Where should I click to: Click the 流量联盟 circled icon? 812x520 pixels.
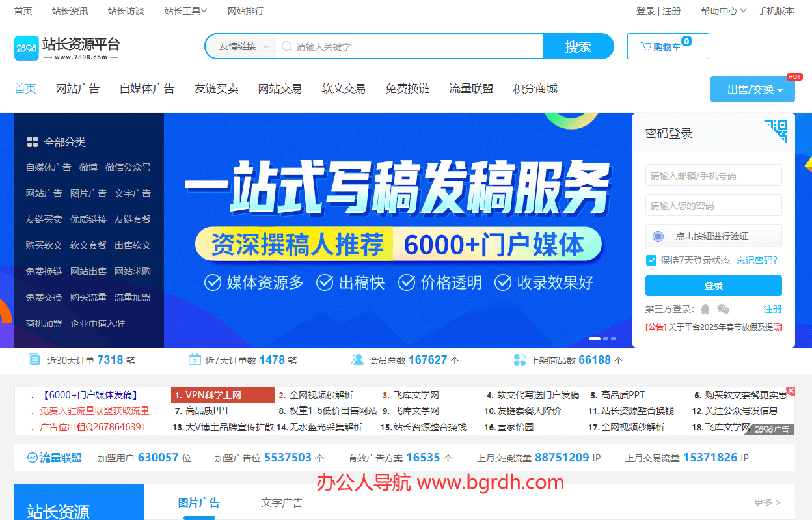click(31, 458)
